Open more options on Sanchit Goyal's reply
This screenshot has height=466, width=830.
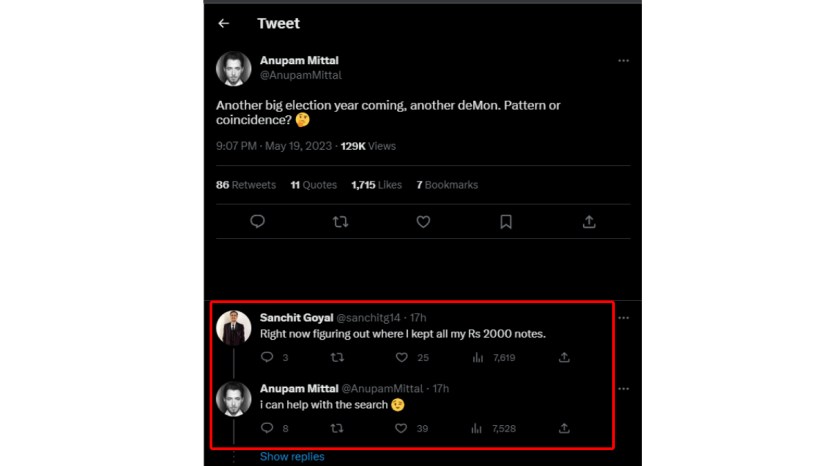pyautogui.click(x=623, y=318)
